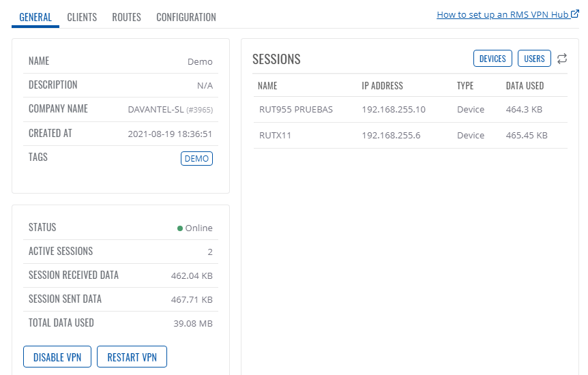Click the Name column header in Sessions
This screenshot has height=375, width=588.
pos(267,86)
